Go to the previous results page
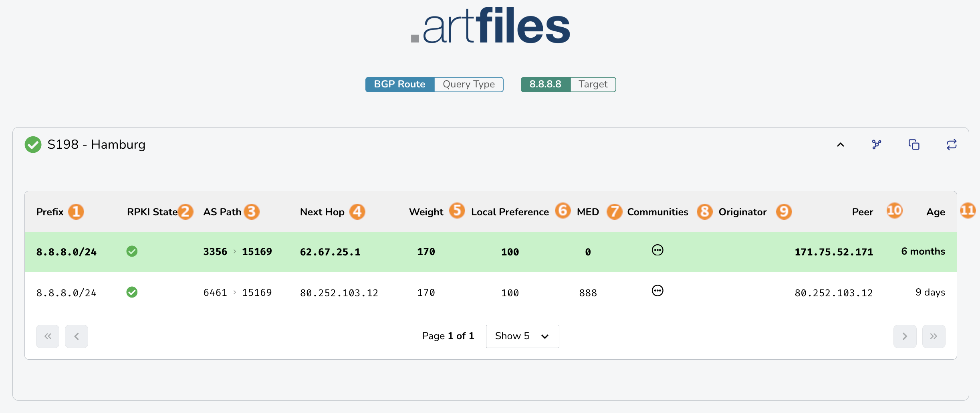 77,336
